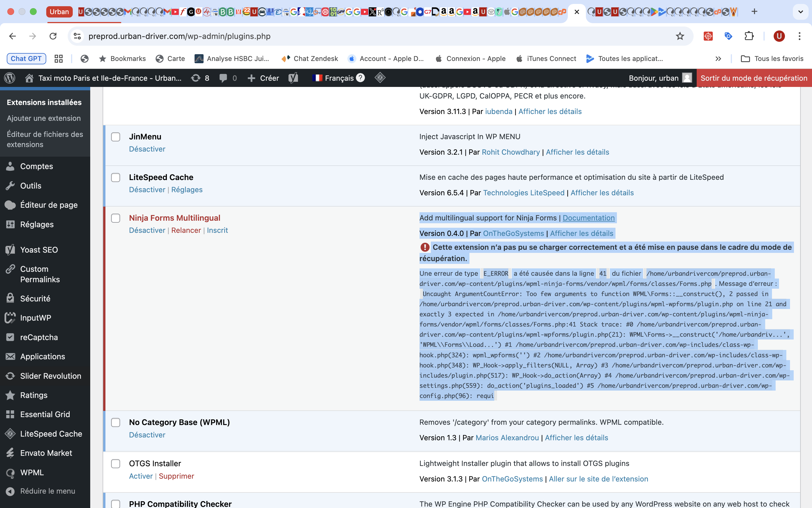812x508 pixels.
Task: Click the Essential Grid icon
Action: pos(10,414)
